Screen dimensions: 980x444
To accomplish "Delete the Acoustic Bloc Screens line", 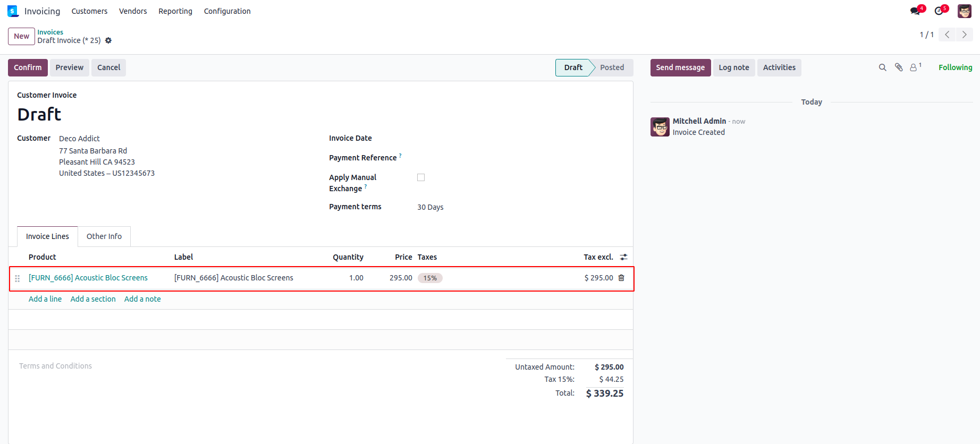I will coord(621,278).
